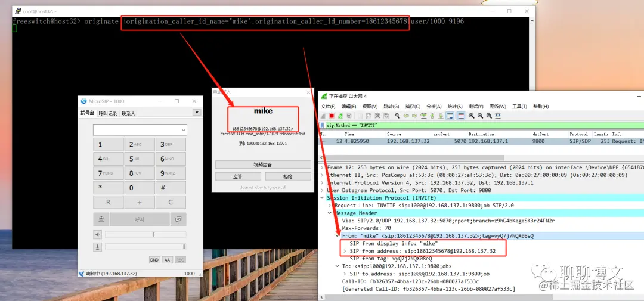Image resolution: width=644 pixels, height=301 pixels.
Task: Click the Wireshark save capture file icon
Action: click(x=369, y=116)
